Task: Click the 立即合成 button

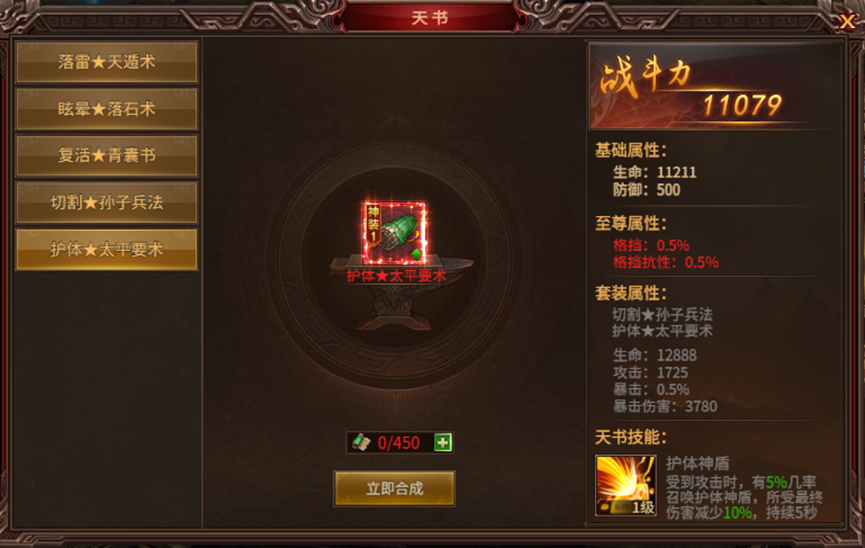Action: coord(394,488)
